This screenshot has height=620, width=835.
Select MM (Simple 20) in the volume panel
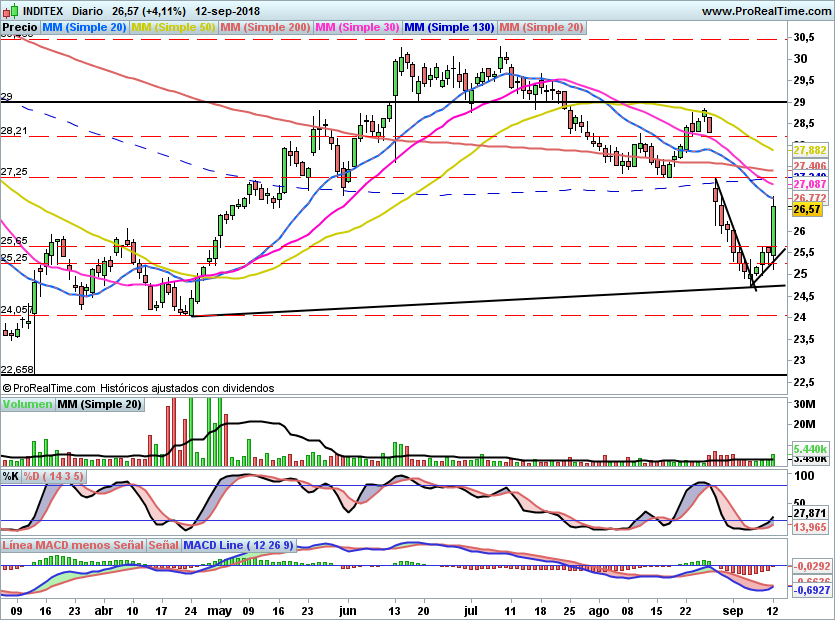pos(99,405)
